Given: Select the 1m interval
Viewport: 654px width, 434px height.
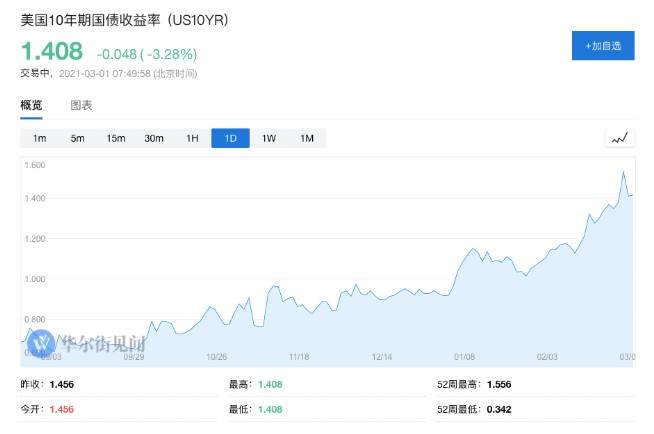Looking at the screenshot, I should point(40,138).
